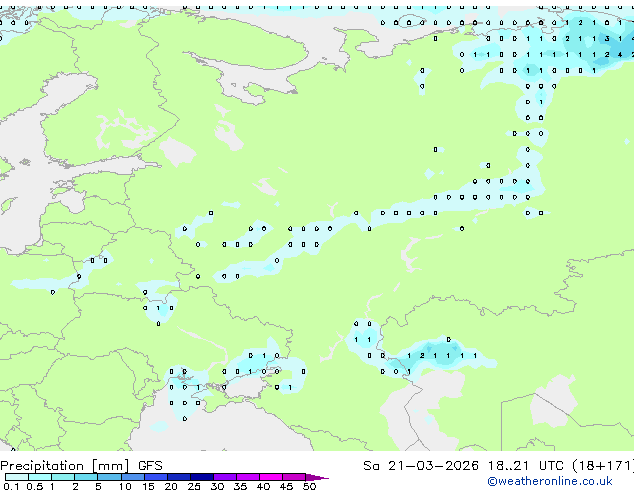This screenshot has width=634, height=490.
Task: Click the legend label '10'
Action: point(125,486)
